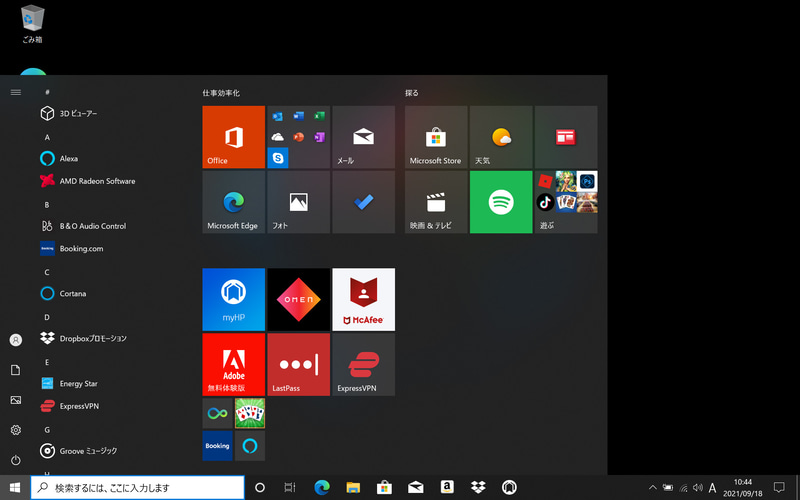800x500 pixels.
Task: Open the Microsoft Edge tile
Action: tap(234, 202)
